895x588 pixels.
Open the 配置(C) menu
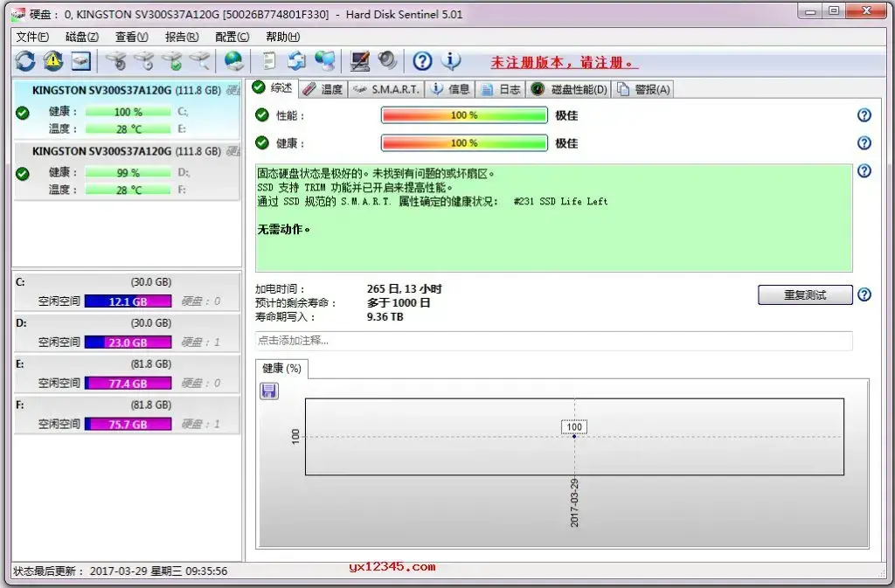click(232, 37)
